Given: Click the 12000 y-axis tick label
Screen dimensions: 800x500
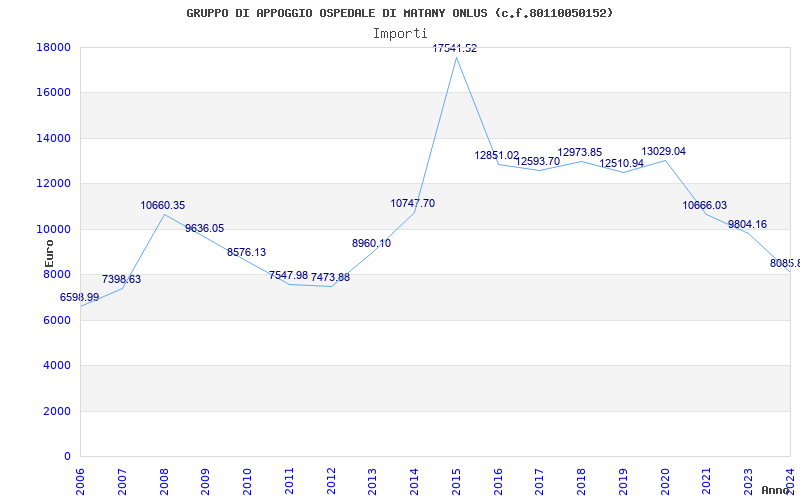Looking at the screenshot, I should 53,184.
